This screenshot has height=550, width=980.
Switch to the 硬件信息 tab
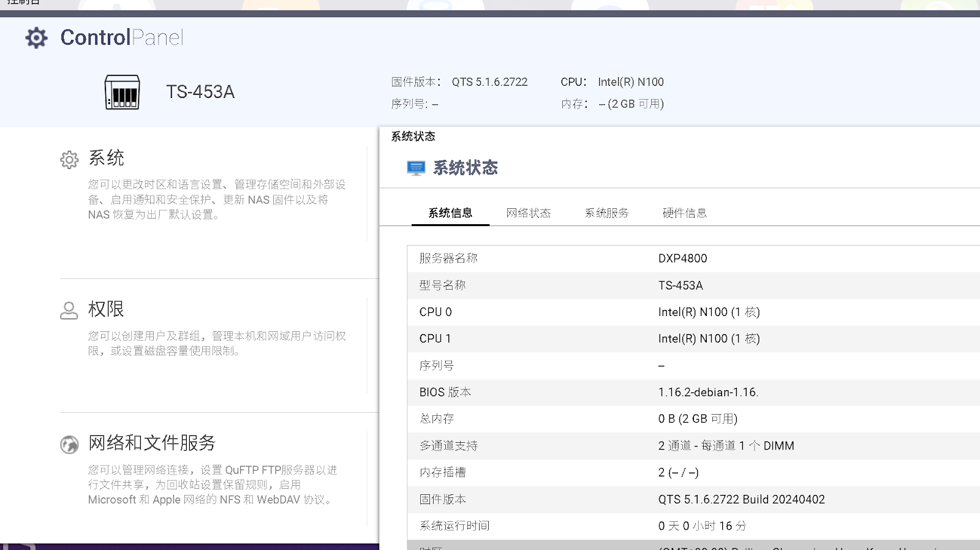click(x=685, y=213)
